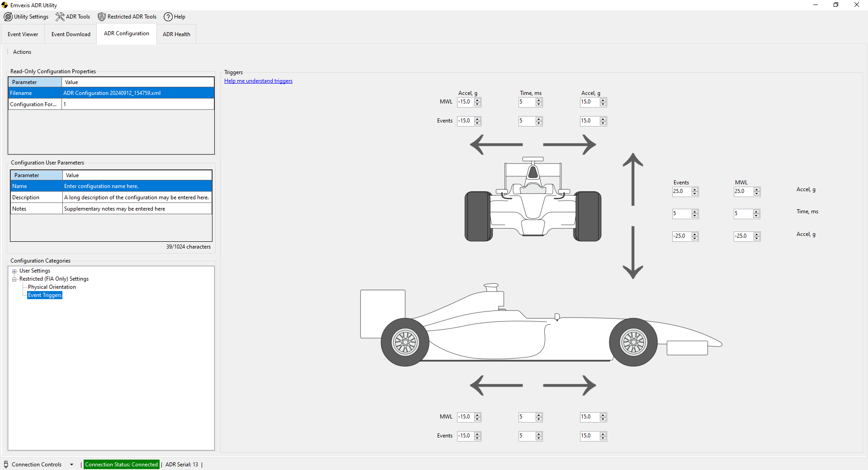Adjust top Events Time ms spinner
This screenshot has height=470, width=868.
tap(538, 121)
